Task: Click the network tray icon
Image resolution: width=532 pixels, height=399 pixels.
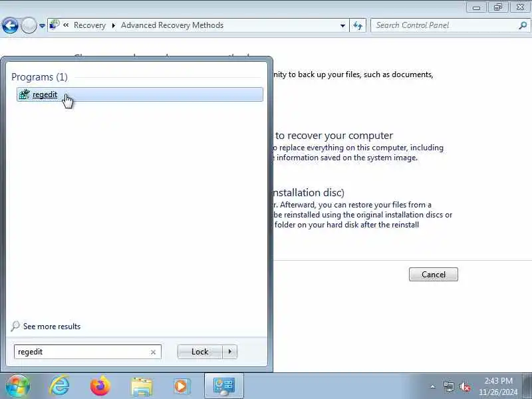Action: tap(448, 386)
